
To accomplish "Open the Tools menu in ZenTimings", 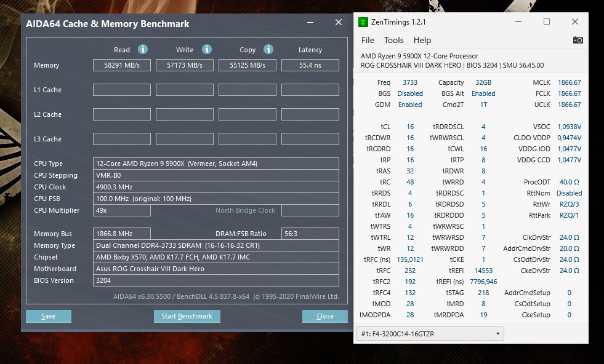I will pos(393,40).
